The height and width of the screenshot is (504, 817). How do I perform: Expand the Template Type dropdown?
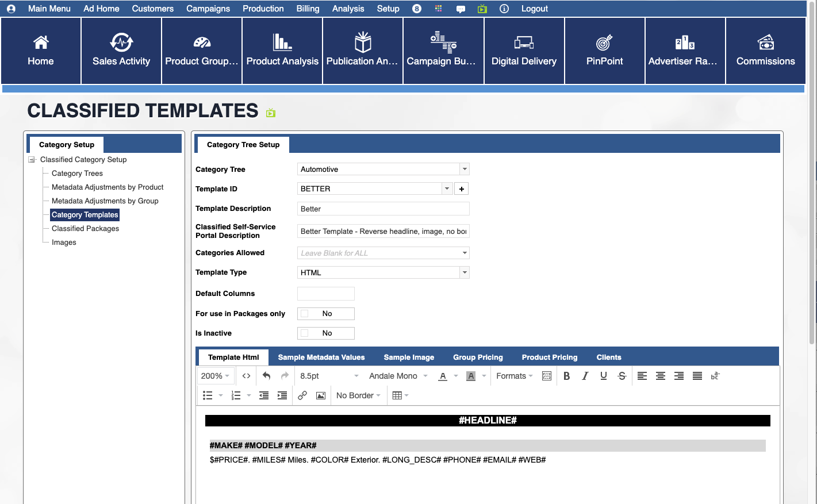465,272
